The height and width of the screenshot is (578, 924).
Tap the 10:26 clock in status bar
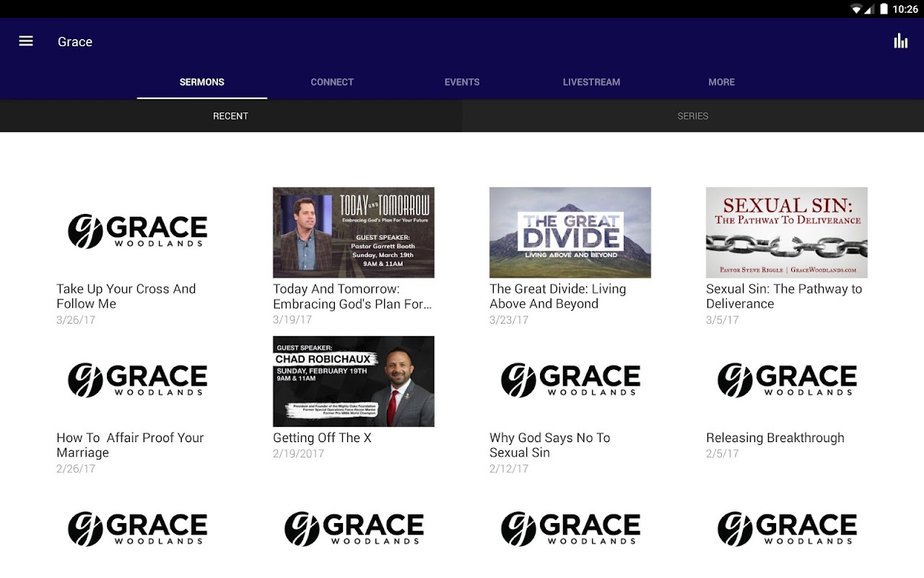tap(905, 9)
